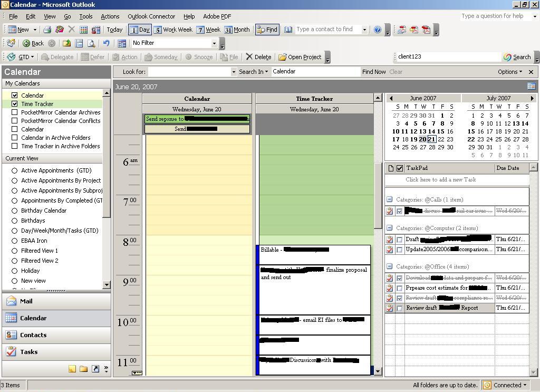Check Time Tracker in Archive Folders
Viewport: 540px width, 392px height.
click(14, 146)
